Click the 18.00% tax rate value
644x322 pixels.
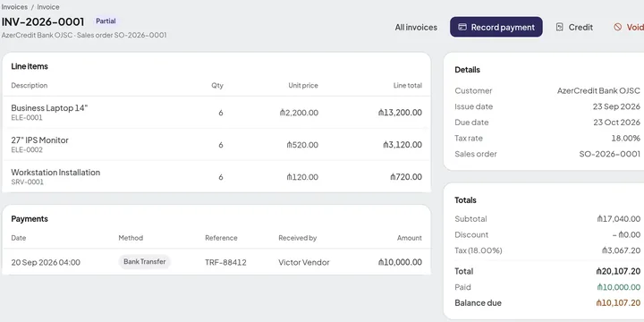[x=625, y=139]
